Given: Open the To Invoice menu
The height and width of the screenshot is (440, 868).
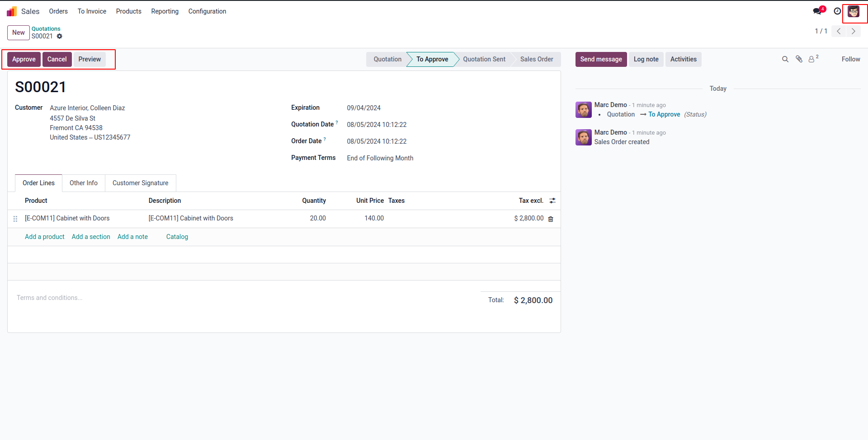Looking at the screenshot, I should pos(92,11).
